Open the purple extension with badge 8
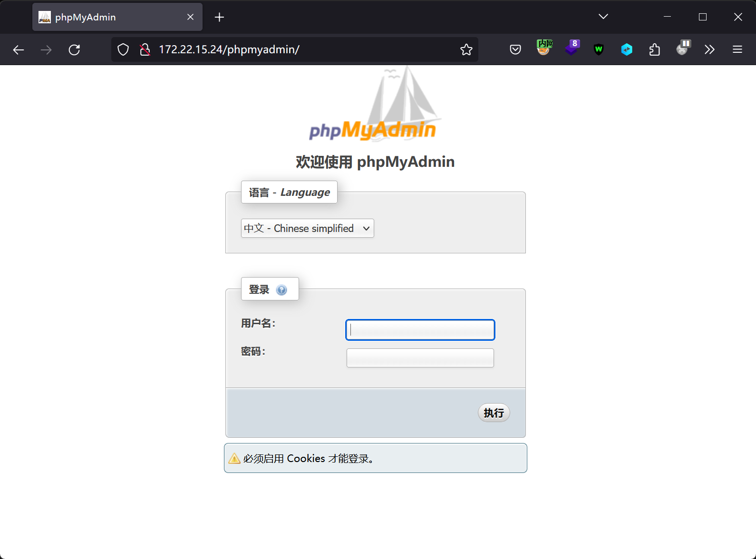The image size is (756, 559). coord(572,48)
